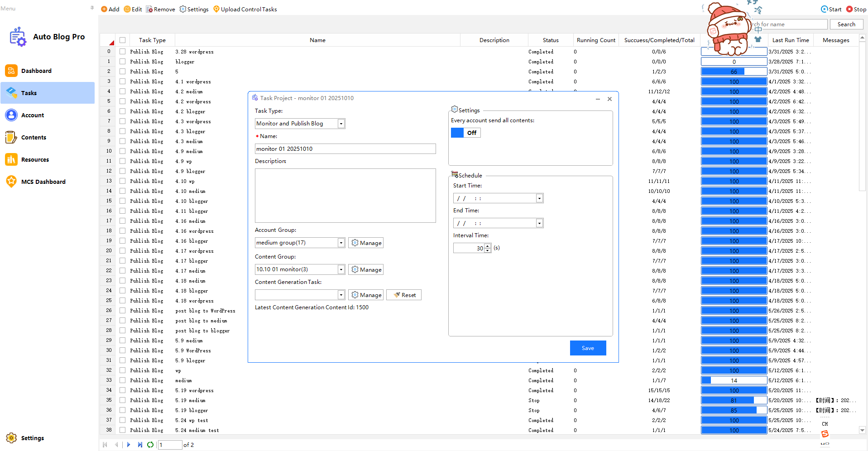Select checkbox for '5.24 medium test' row
The image size is (868, 451).
coord(122,430)
